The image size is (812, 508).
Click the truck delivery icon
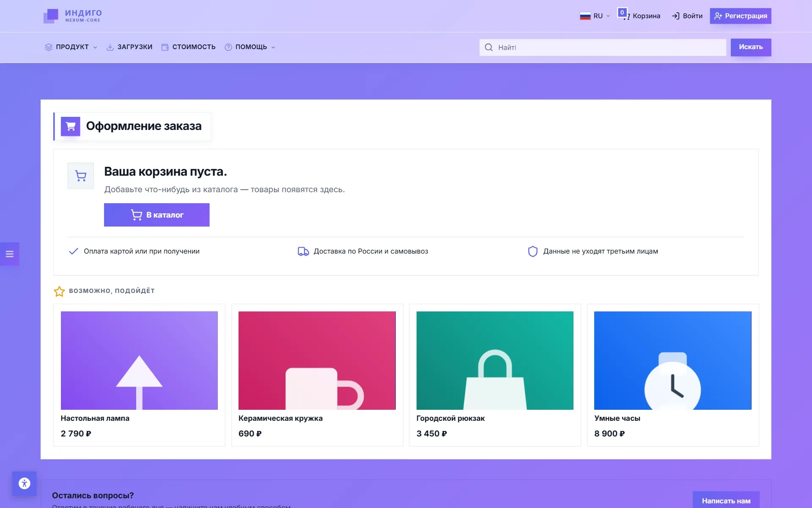click(303, 251)
